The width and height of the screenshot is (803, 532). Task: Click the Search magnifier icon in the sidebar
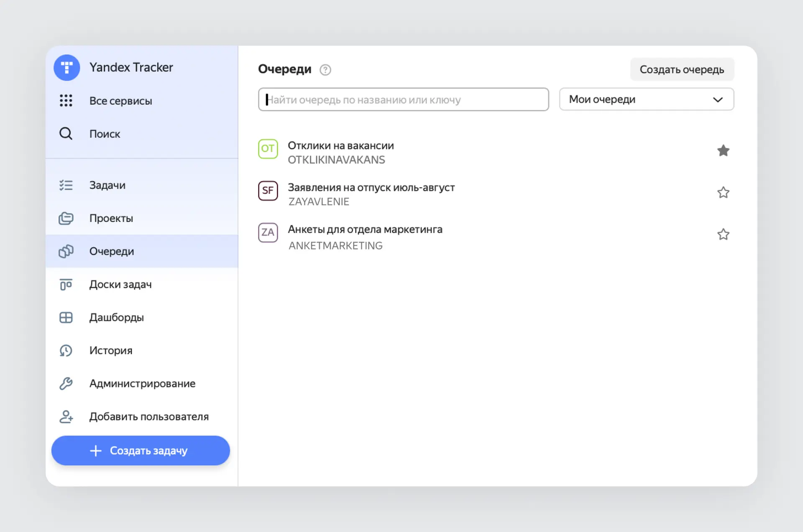click(x=66, y=134)
